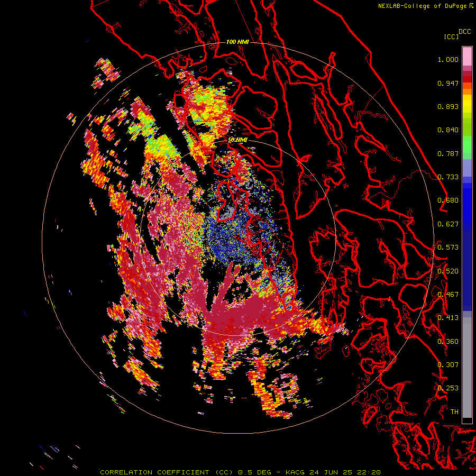The width and height of the screenshot is (476, 476).
Task: Select the 0.627 color scale value
Action: [448, 224]
